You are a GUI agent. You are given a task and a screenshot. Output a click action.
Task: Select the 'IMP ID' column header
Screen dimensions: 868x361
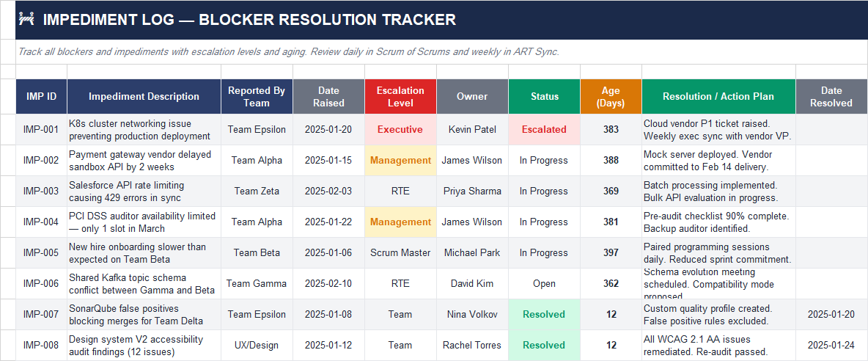[x=42, y=96]
